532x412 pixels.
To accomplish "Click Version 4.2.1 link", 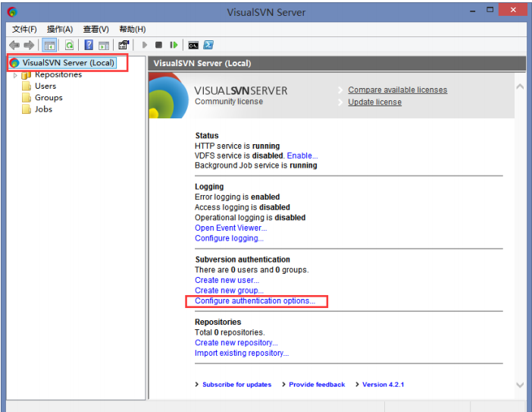I will coord(383,385).
